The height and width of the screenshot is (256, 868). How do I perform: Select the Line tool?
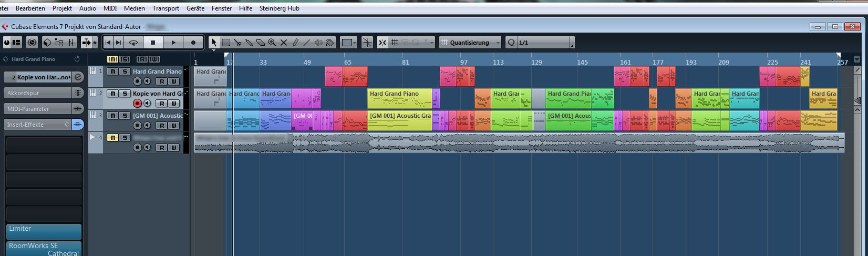[x=307, y=43]
